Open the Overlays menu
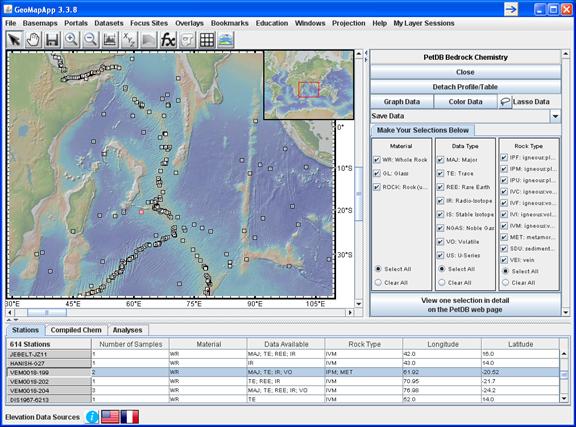 (x=189, y=23)
